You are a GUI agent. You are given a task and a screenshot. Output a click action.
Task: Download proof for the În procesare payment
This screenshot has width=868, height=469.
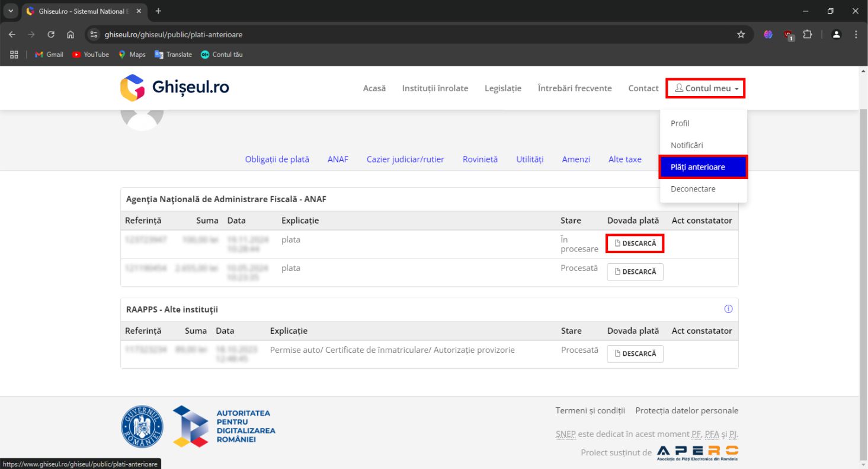[635, 243]
